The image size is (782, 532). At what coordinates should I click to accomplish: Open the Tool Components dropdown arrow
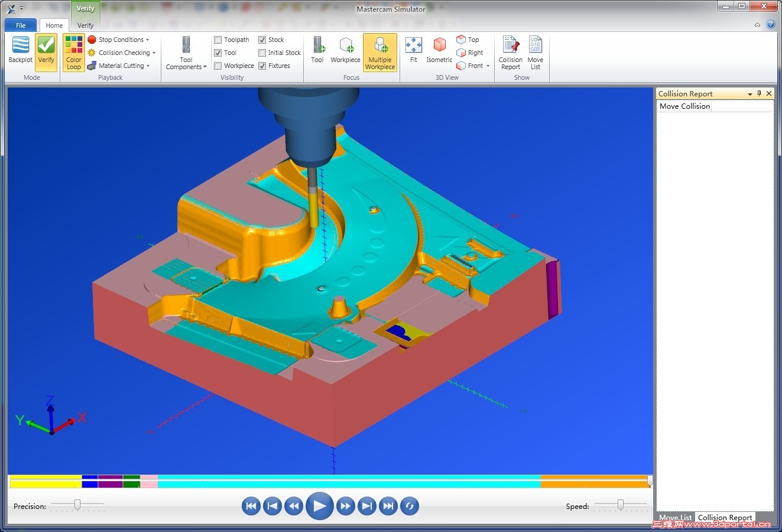(x=205, y=67)
